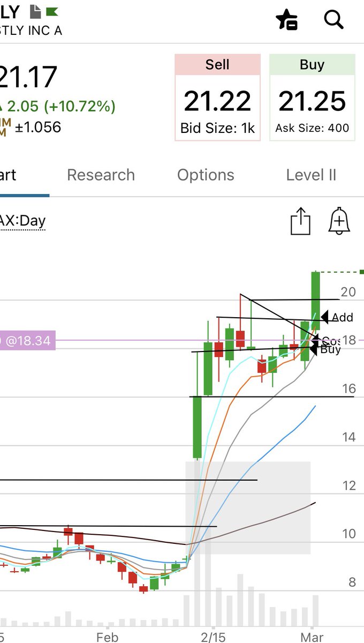Tap the Cost marker on chart

pos(327,341)
